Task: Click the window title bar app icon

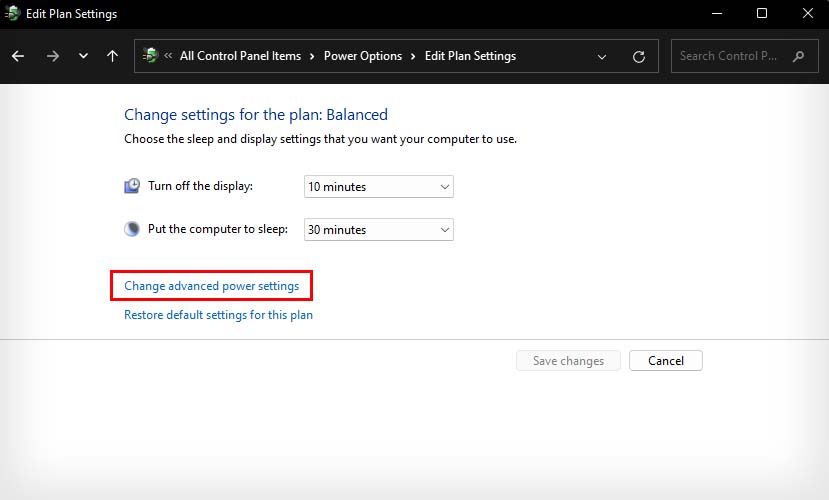Action: (12, 13)
